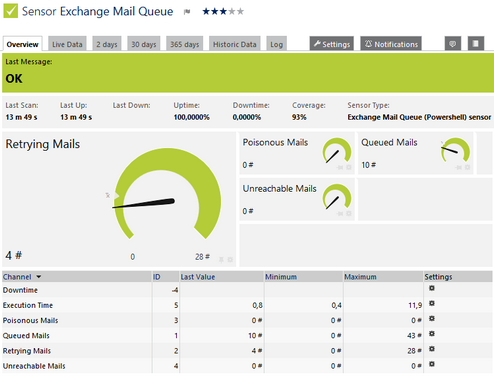Open gear settings under Retrying Mails gauge

pyautogui.click(x=230, y=259)
